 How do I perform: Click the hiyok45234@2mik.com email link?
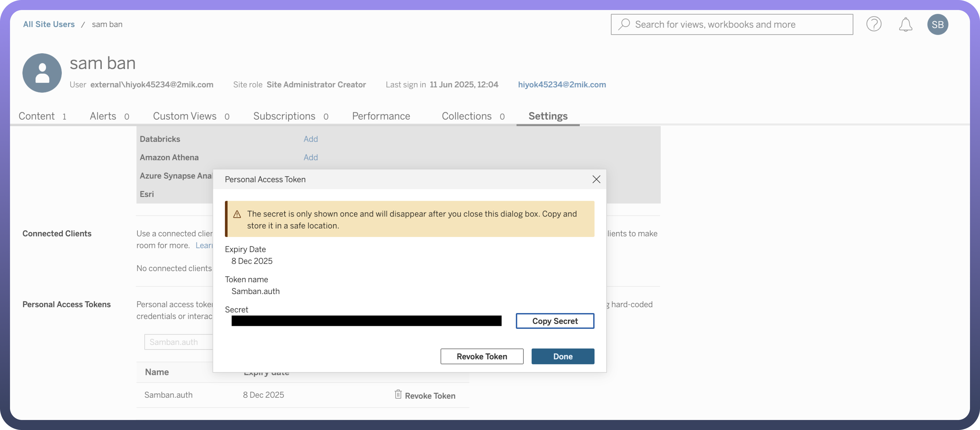click(561, 85)
